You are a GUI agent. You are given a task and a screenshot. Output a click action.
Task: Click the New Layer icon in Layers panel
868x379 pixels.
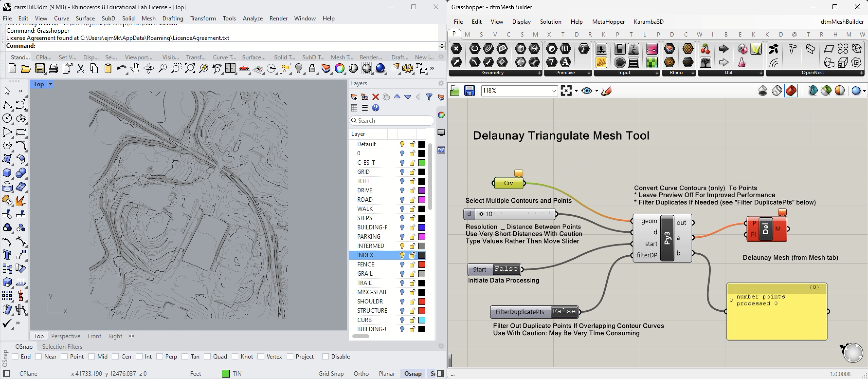[x=354, y=97]
